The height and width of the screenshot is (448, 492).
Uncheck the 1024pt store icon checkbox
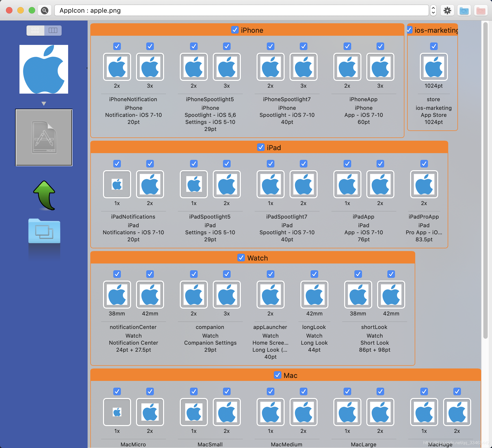(434, 46)
